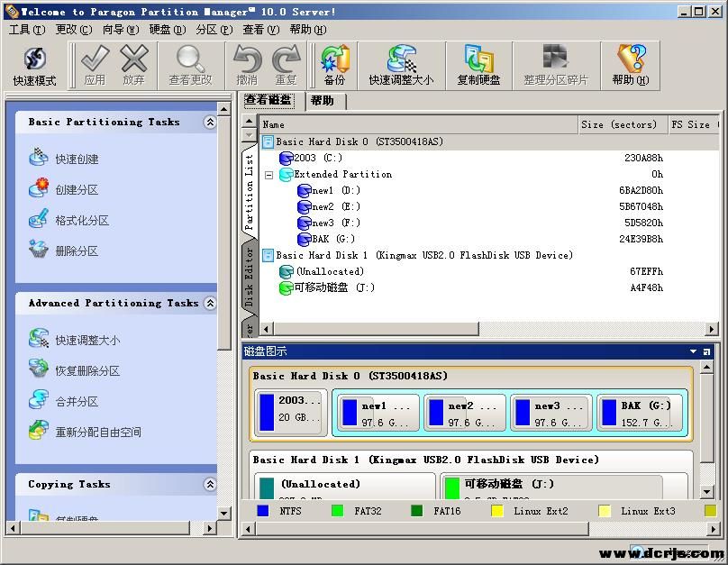Launch the 备份 backup toolbar icon
The image size is (728, 565).
click(335, 59)
